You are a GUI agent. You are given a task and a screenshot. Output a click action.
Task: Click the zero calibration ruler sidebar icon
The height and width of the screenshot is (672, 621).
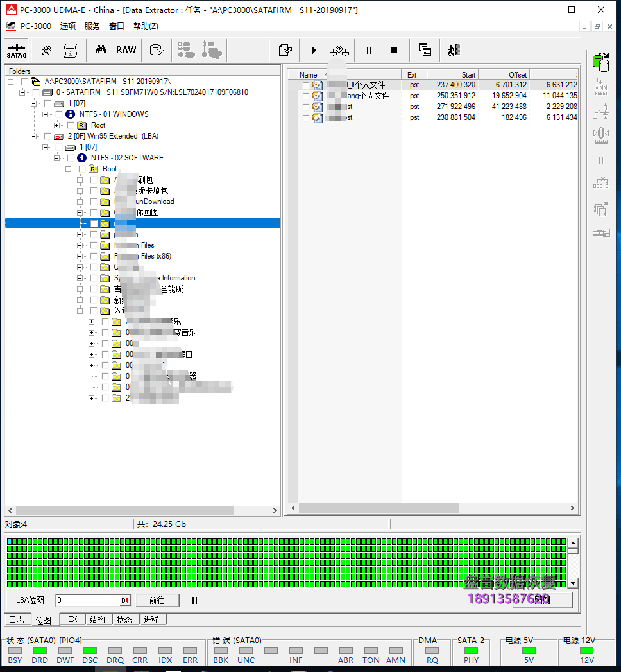tap(601, 135)
